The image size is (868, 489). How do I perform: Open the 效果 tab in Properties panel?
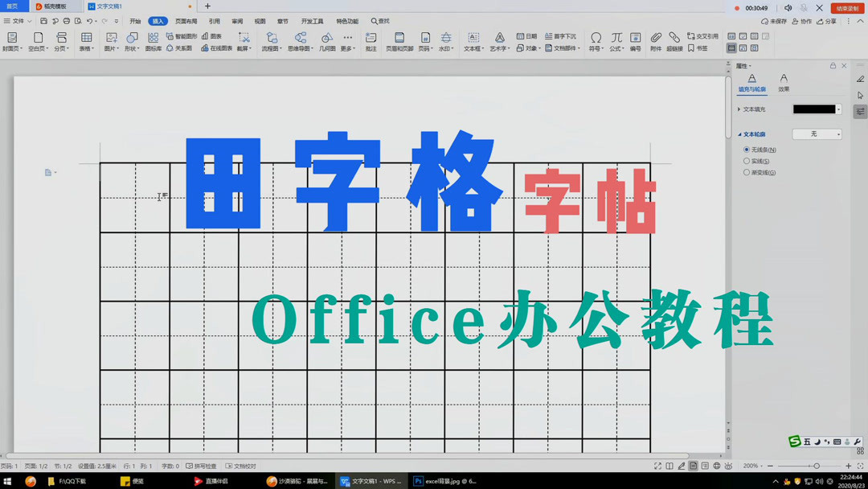point(784,80)
